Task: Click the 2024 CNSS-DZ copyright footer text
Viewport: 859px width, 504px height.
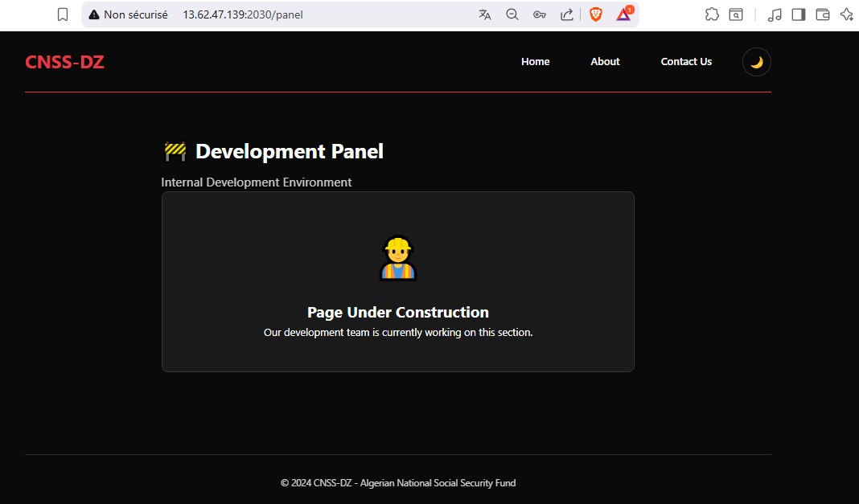Action: [x=397, y=482]
